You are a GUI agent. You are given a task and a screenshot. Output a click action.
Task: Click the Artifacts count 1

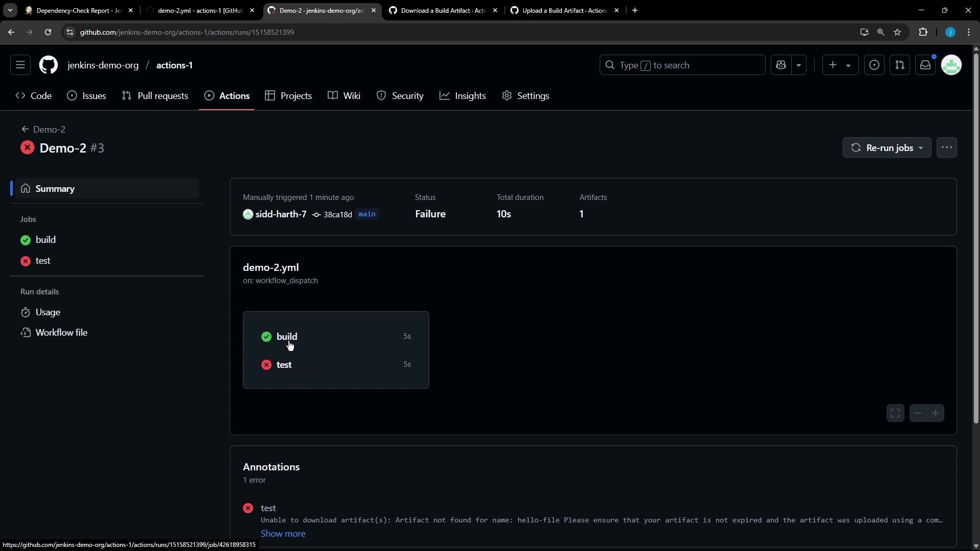(581, 214)
